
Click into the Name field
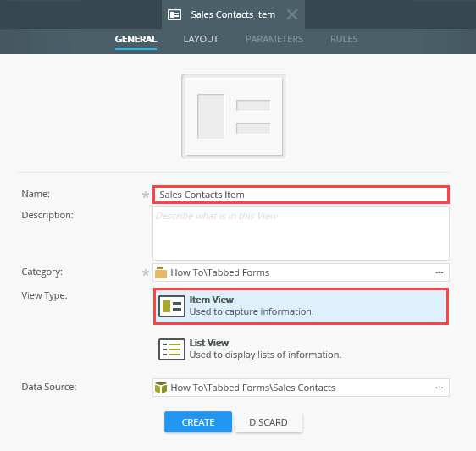[x=301, y=195]
